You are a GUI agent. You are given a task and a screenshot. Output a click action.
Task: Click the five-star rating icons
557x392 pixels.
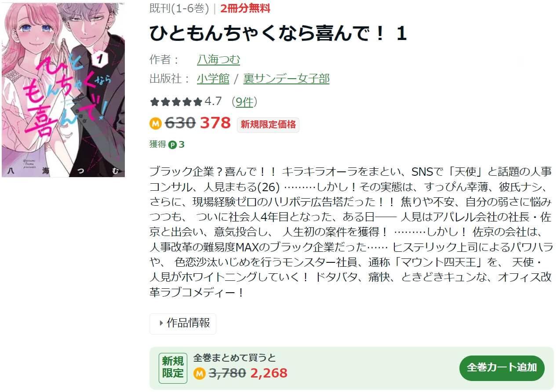pyautogui.click(x=176, y=102)
